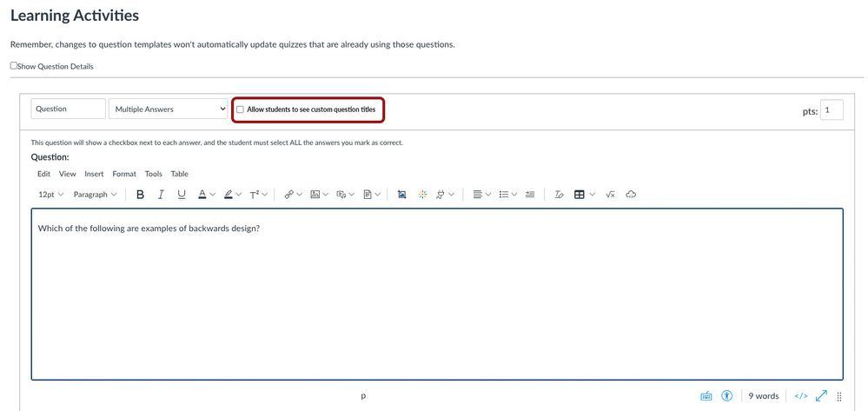Open the Edit menu
This screenshot has height=411, width=868.
pyautogui.click(x=43, y=174)
